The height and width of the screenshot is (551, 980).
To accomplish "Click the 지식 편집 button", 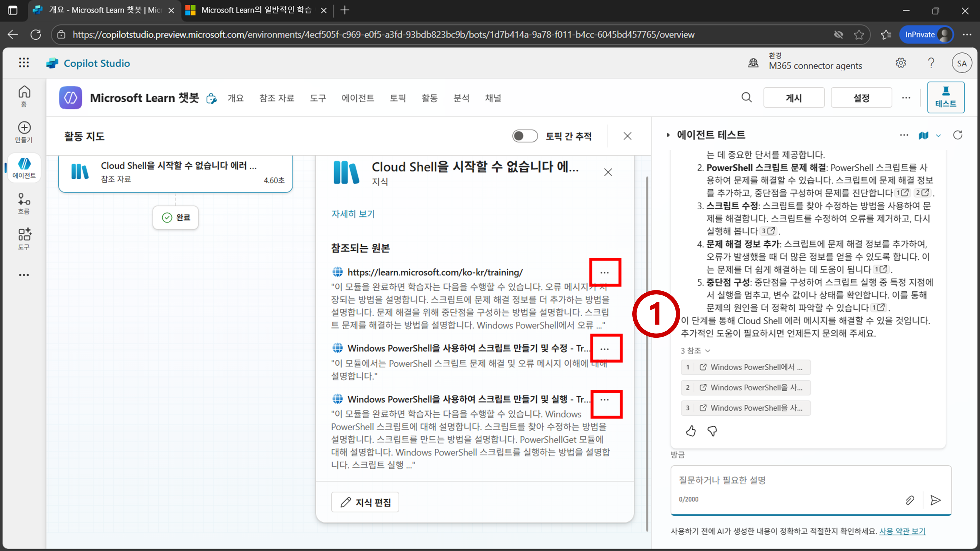I will 365,502.
